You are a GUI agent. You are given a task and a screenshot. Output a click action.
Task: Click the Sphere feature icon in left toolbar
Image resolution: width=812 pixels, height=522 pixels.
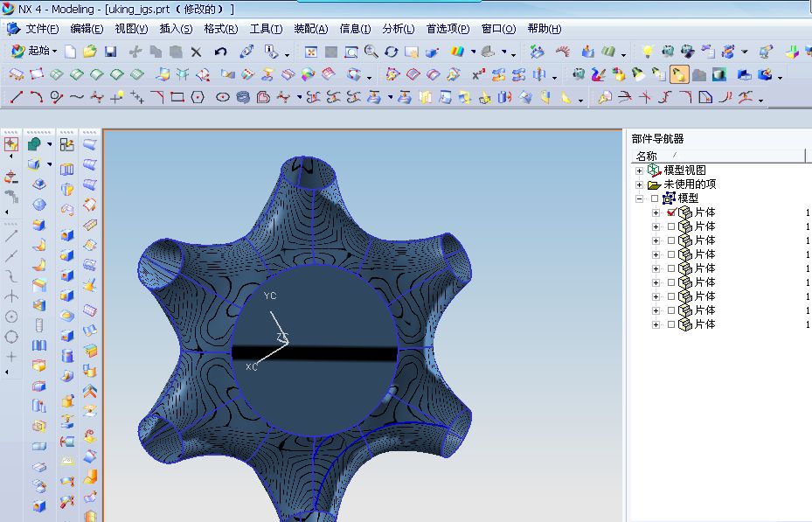click(x=39, y=205)
